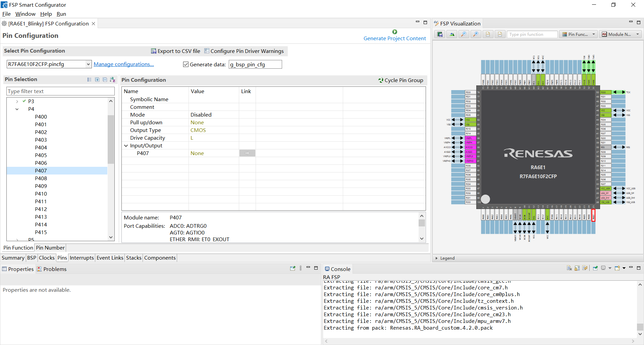Click the Open Console icon
The height and width of the screenshot is (345, 644).
617,268
